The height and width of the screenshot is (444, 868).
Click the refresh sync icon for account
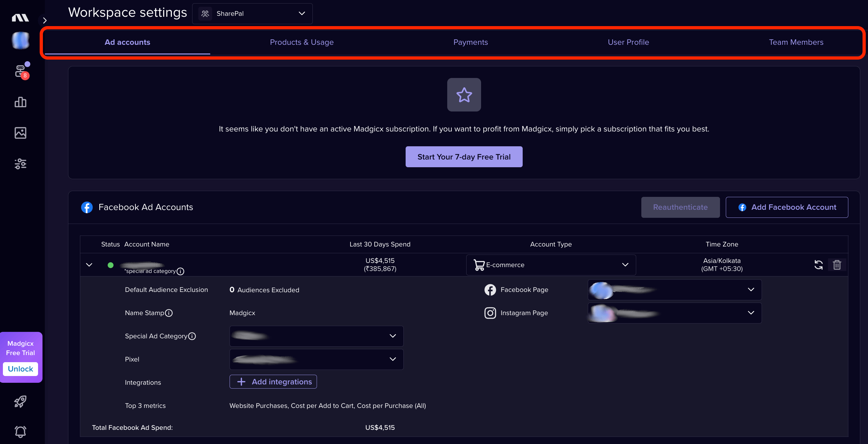coord(818,265)
